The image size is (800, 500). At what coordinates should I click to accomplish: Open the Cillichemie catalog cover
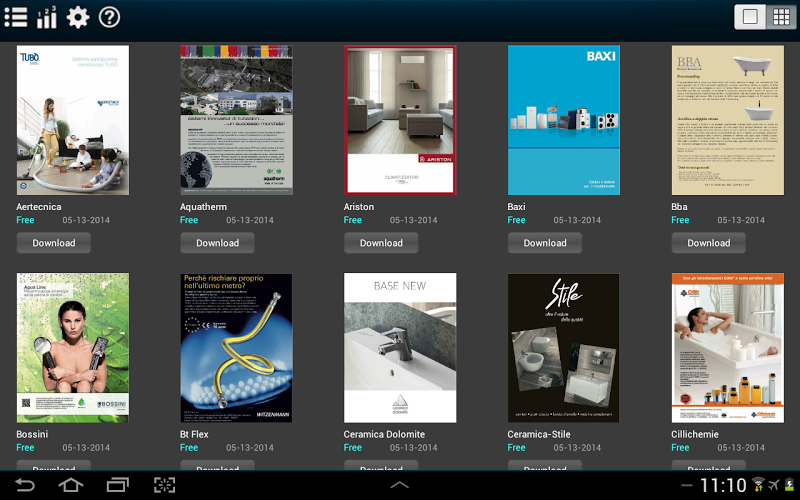(x=728, y=348)
